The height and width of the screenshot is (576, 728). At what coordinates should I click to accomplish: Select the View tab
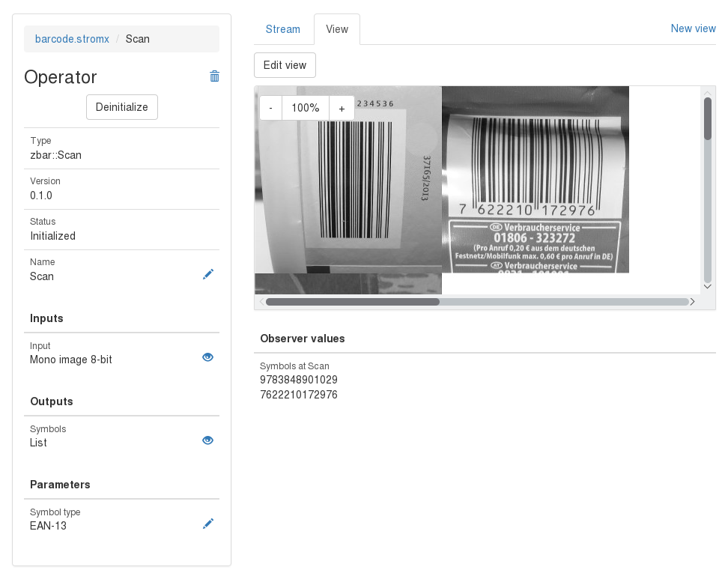[337, 29]
